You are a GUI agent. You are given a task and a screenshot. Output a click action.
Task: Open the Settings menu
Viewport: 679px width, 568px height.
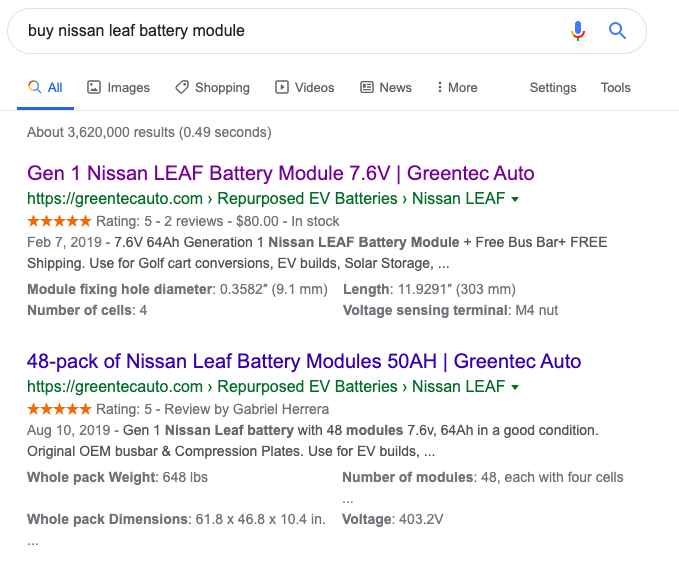[x=553, y=87]
